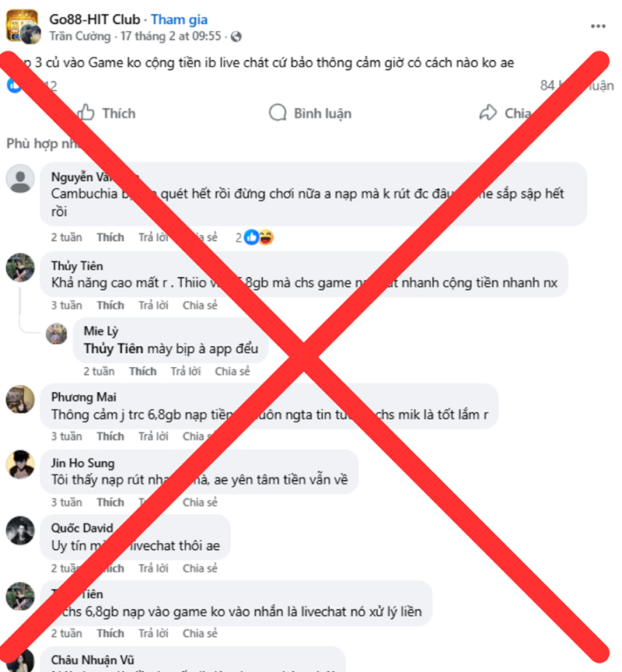Open Trần Cường's profile link

pos(79,37)
